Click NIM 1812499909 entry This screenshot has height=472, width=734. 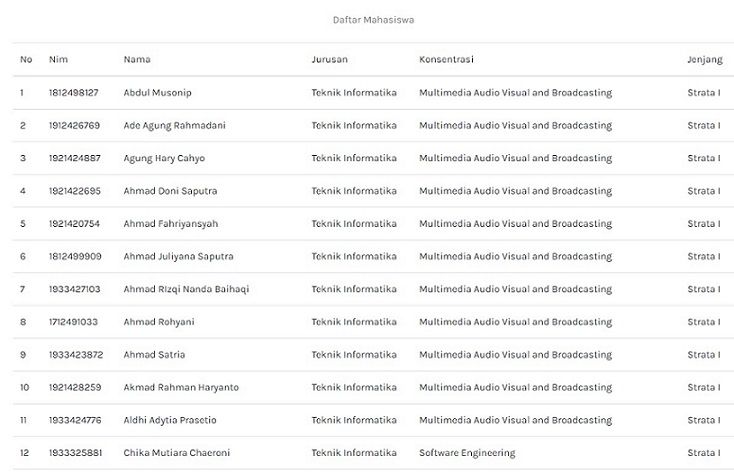point(74,257)
